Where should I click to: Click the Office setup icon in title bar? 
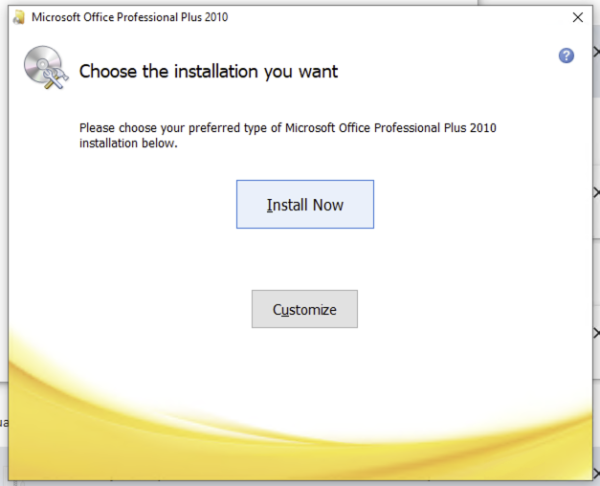click(x=18, y=17)
